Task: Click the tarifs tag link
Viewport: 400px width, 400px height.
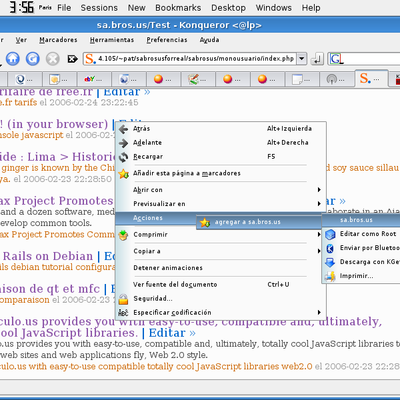Action: point(26,102)
